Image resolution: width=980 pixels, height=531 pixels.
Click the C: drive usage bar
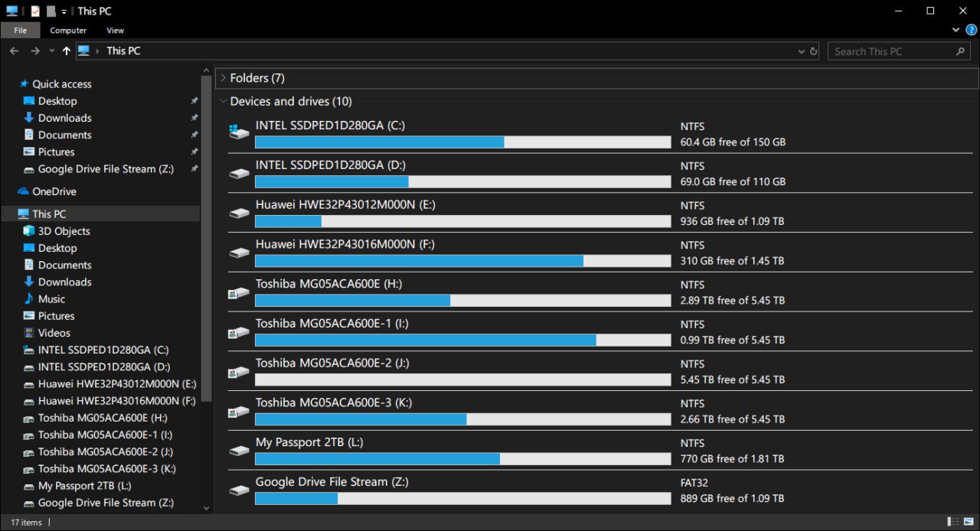pos(462,142)
